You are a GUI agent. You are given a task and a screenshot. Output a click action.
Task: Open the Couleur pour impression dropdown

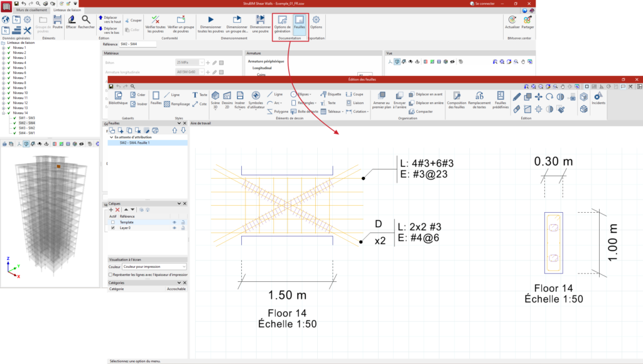(154, 267)
